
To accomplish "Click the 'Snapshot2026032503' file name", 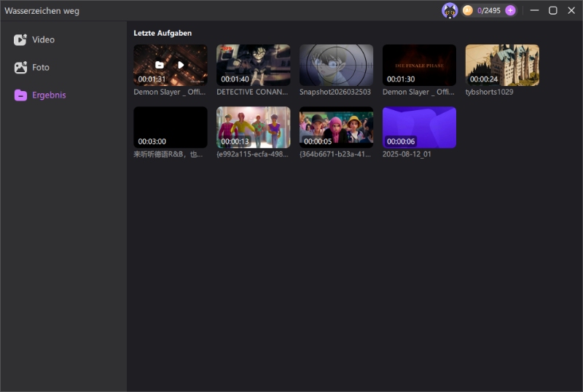I will click(x=335, y=92).
